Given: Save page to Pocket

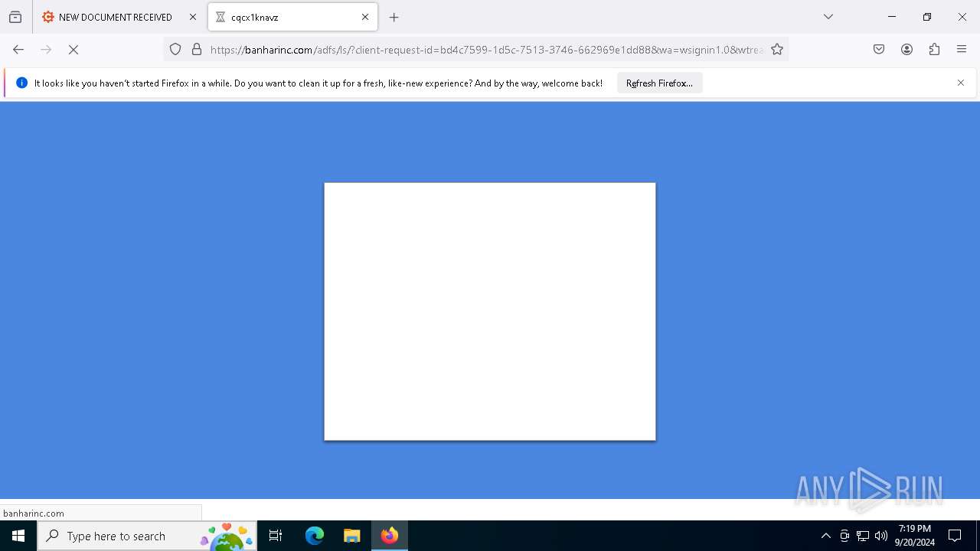Looking at the screenshot, I should (879, 50).
